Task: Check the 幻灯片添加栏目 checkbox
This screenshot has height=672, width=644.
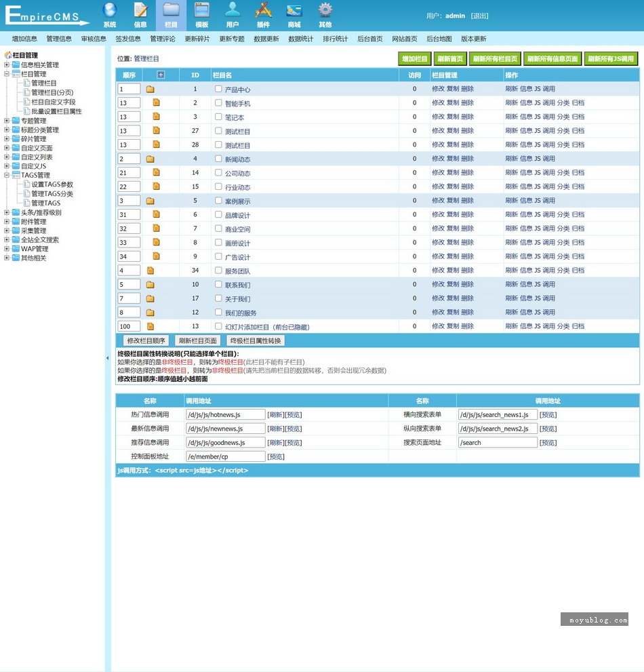Action: coord(218,326)
